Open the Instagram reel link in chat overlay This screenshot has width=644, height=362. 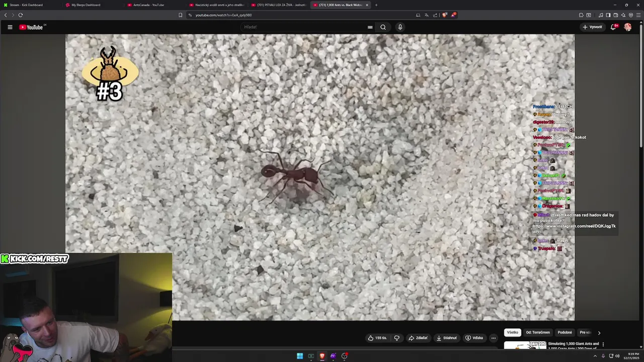click(574, 229)
